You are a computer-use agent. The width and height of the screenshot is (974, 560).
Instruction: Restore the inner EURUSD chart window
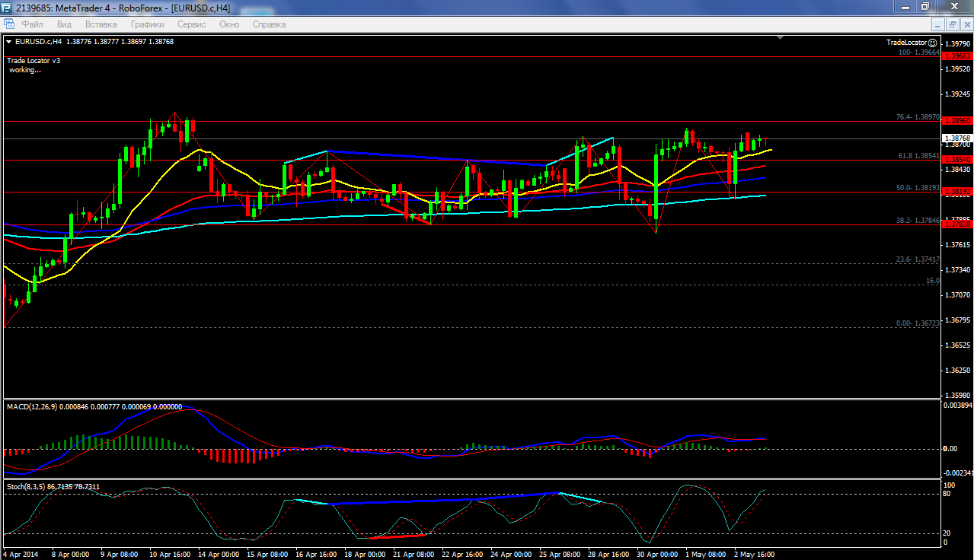[952, 24]
